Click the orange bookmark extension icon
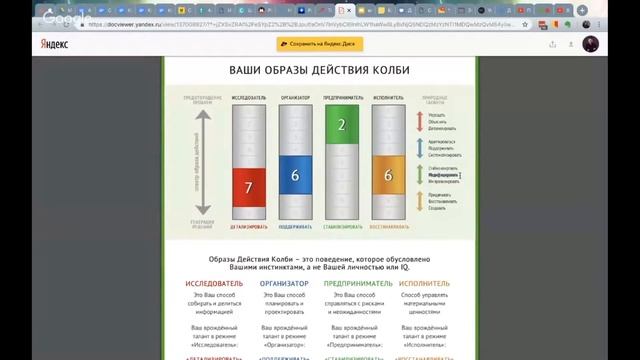 556,24
